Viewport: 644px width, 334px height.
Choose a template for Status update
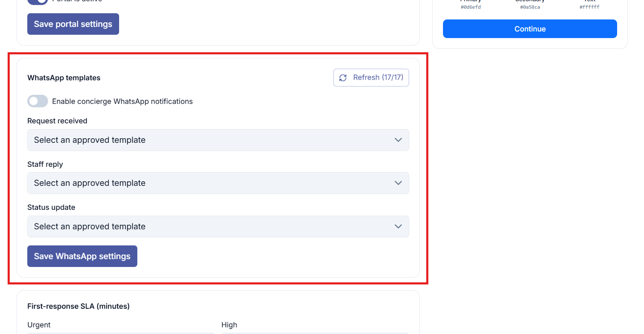point(218,226)
